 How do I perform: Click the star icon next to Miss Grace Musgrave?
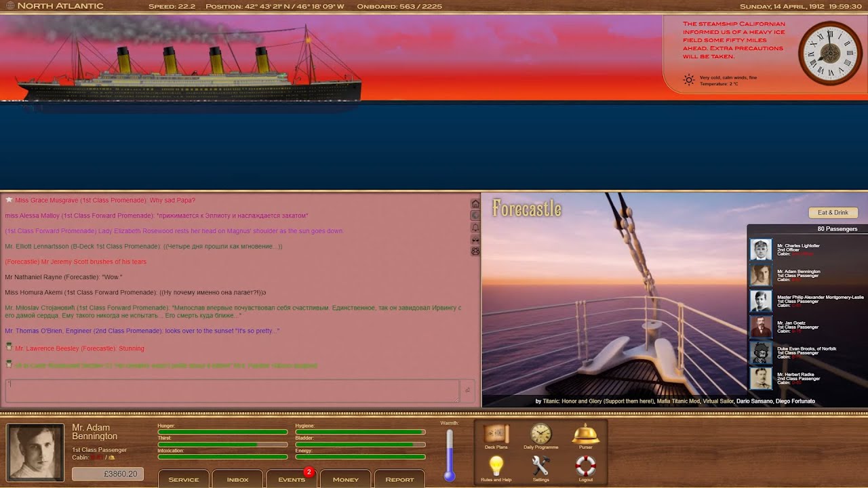click(9, 200)
